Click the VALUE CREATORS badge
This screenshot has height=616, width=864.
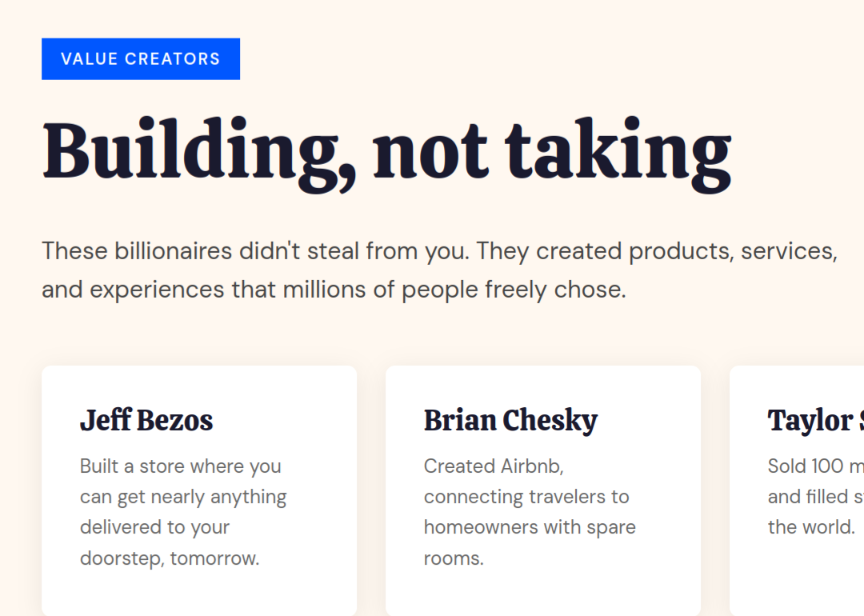[140, 59]
